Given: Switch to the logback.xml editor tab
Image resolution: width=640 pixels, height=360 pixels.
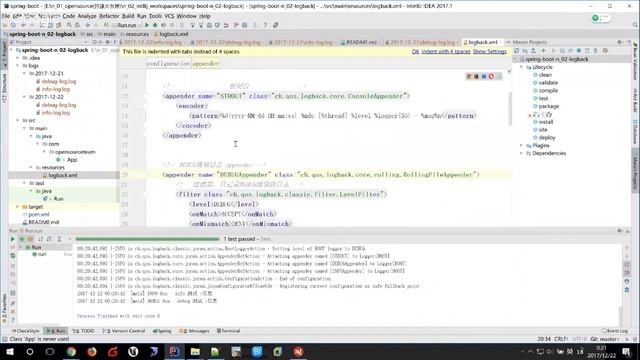Looking at the screenshot, I should click(482, 42).
